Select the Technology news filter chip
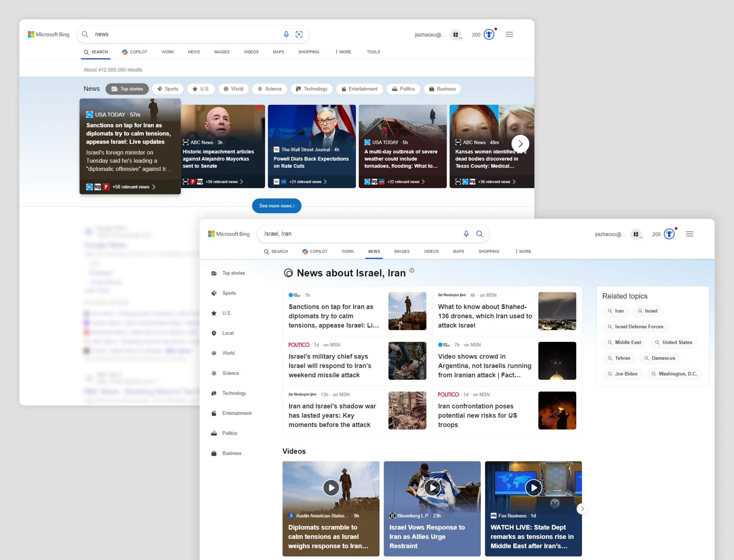The image size is (734, 560). 311,89
